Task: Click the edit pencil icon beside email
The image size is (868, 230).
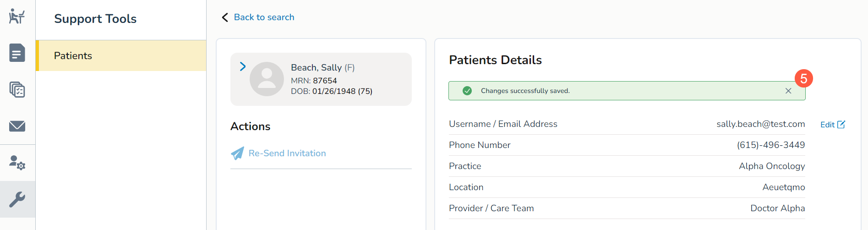Action: tap(841, 125)
